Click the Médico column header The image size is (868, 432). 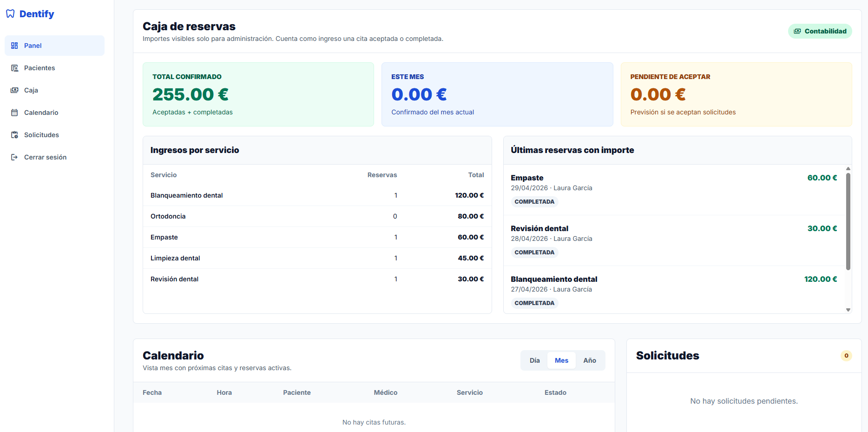[386, 392]
